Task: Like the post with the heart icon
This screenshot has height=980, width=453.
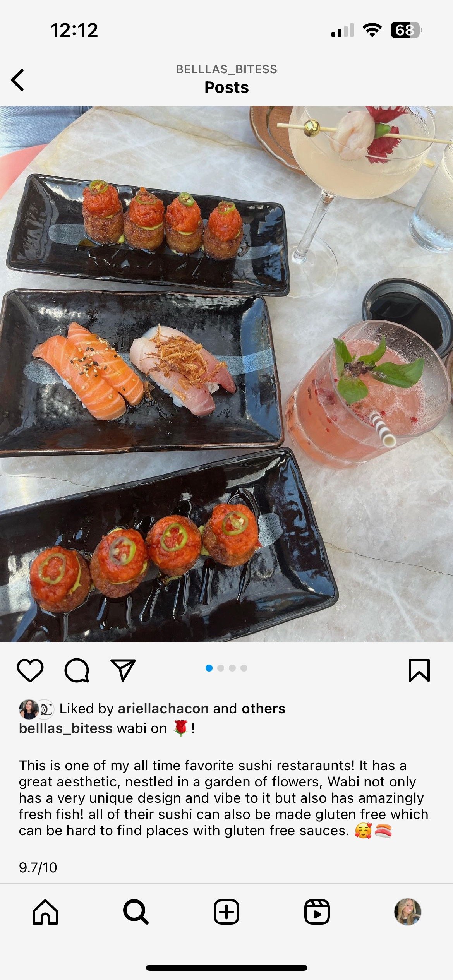Action: tap(30, 670)
